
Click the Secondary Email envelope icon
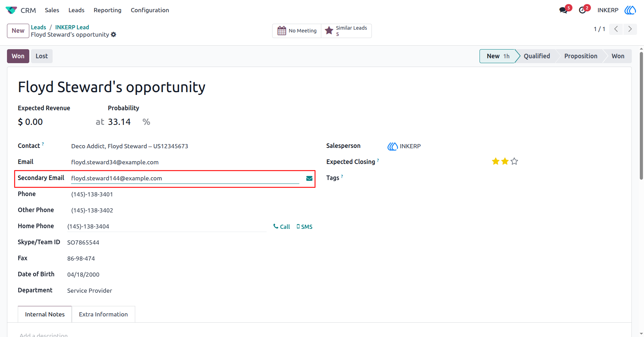coord(309,178)
